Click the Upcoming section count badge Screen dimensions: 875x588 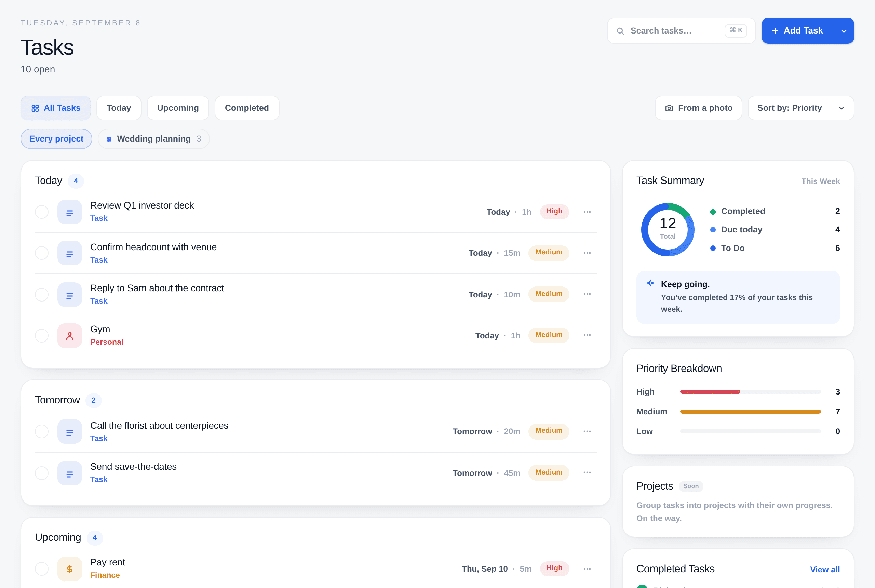click(x=95, y=538)
